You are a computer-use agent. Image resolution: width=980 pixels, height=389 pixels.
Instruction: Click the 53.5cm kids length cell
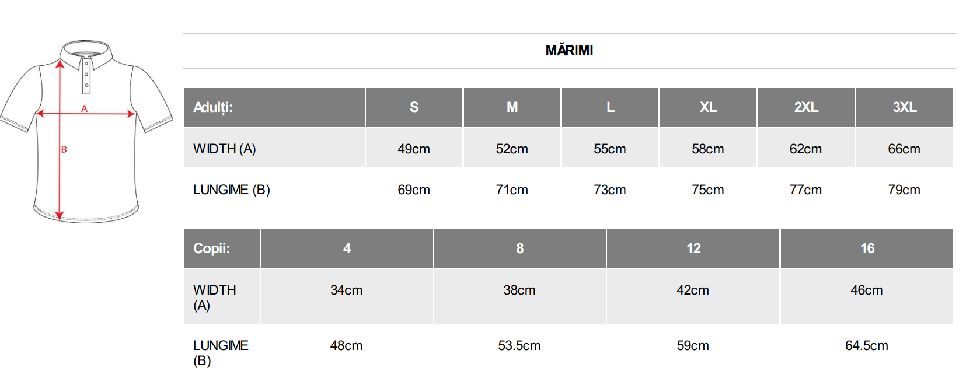[519, 345]
